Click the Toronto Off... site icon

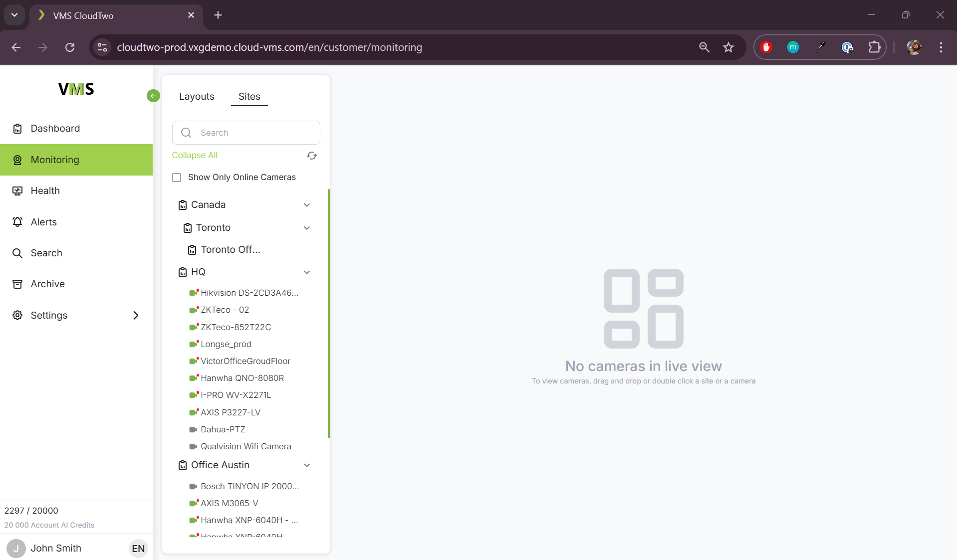(192, 250)
